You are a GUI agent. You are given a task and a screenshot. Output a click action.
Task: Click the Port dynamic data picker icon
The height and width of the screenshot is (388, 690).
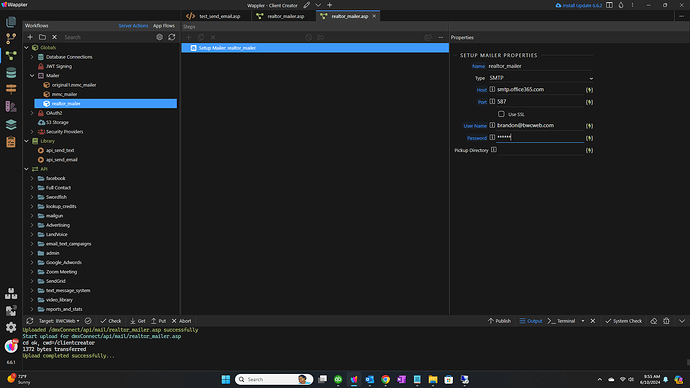pyautogui.click(x=589, y=102)
